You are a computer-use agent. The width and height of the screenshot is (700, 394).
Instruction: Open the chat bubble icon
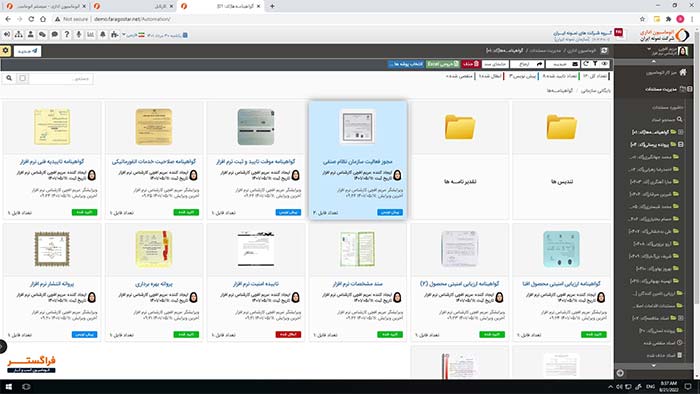[x=54, y=34]
